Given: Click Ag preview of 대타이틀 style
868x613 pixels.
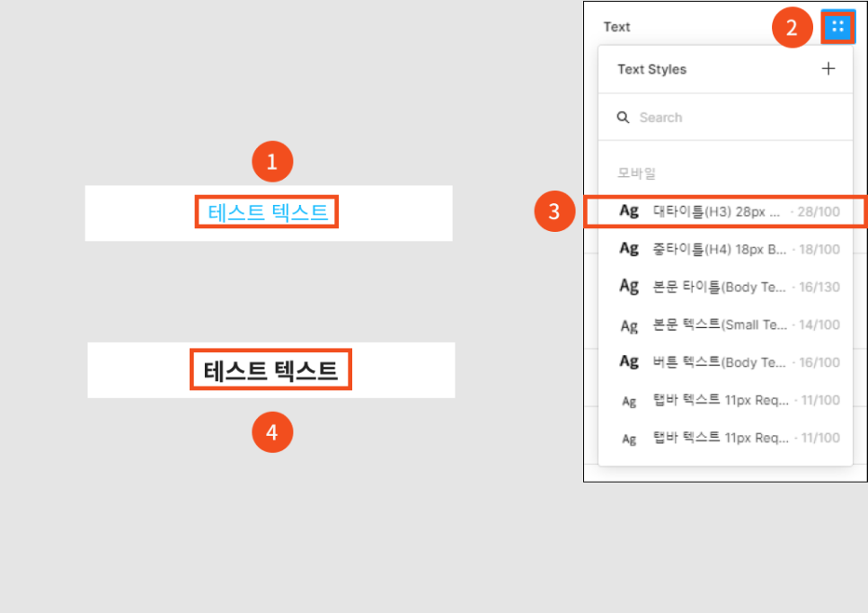Looking at the screenshot, I should pos(629,211).
